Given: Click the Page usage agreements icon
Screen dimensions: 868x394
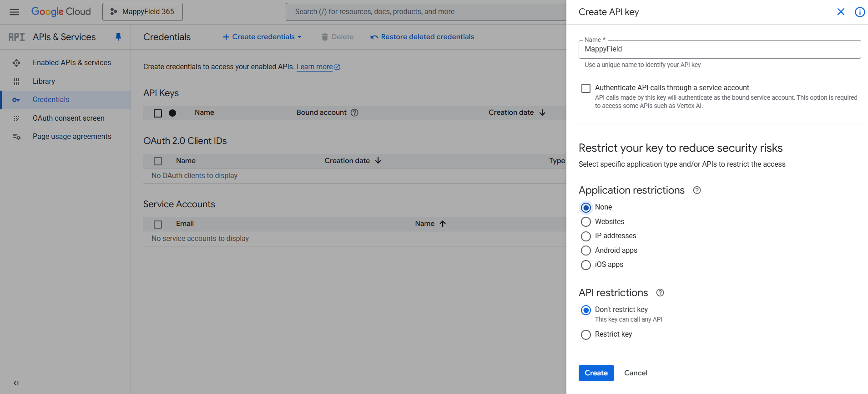Looking at the screenshot, I should click(x=16, y=137).
